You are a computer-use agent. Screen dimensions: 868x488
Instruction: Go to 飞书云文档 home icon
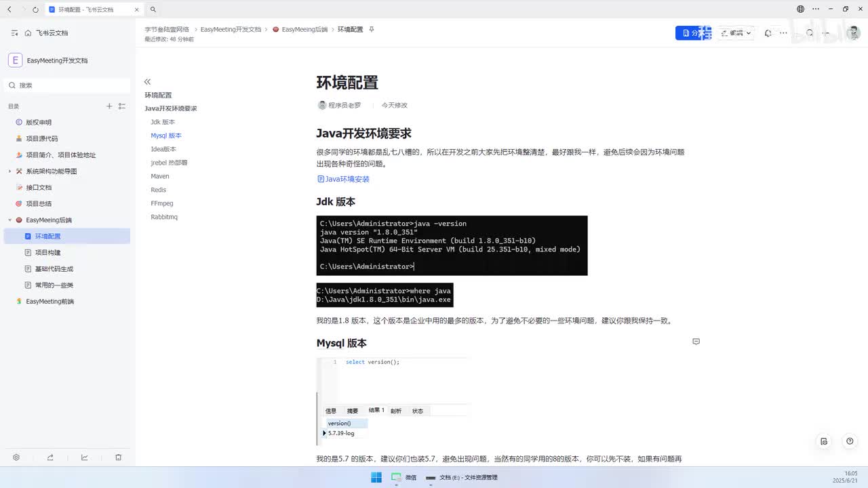(28, 33)
